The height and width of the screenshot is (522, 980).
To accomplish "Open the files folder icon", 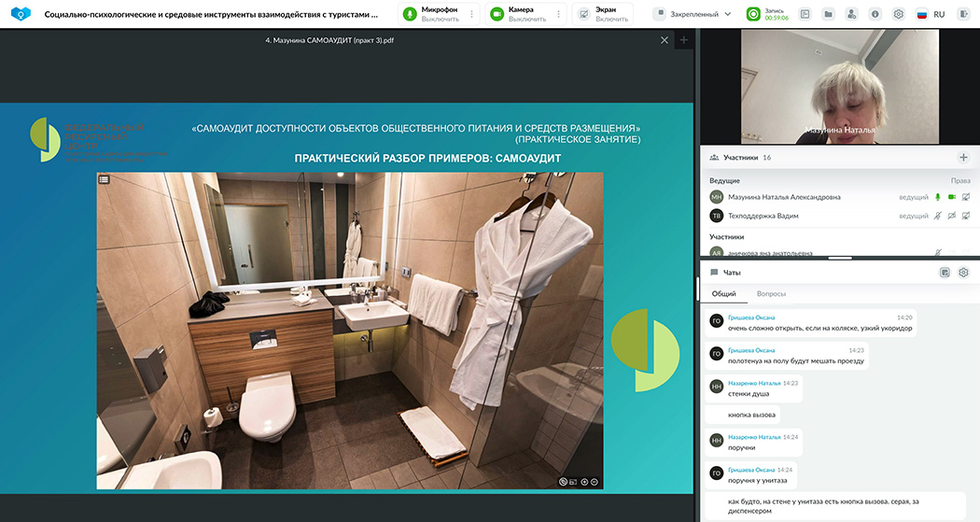I will point(828,14).
